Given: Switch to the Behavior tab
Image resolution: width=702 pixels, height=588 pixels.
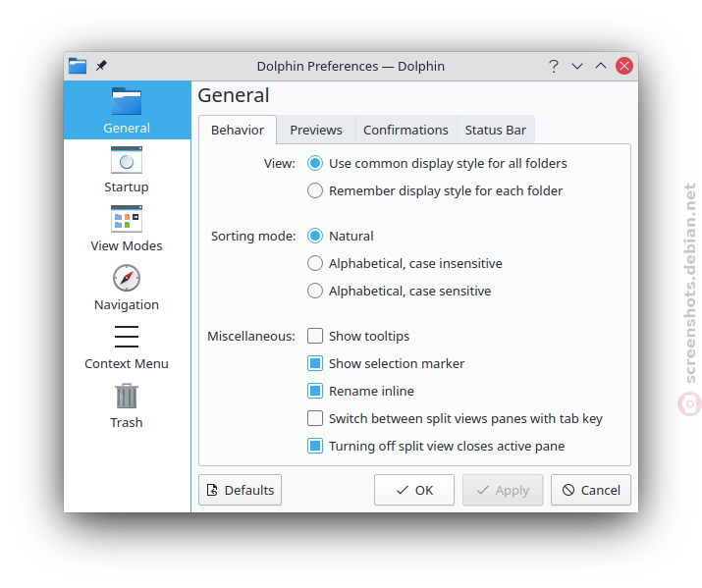Looking at the screenshot, I should pos(238,130).
